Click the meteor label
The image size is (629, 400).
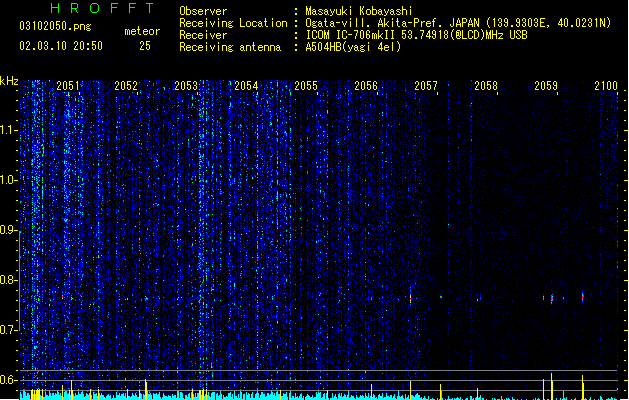pos(142,31)
